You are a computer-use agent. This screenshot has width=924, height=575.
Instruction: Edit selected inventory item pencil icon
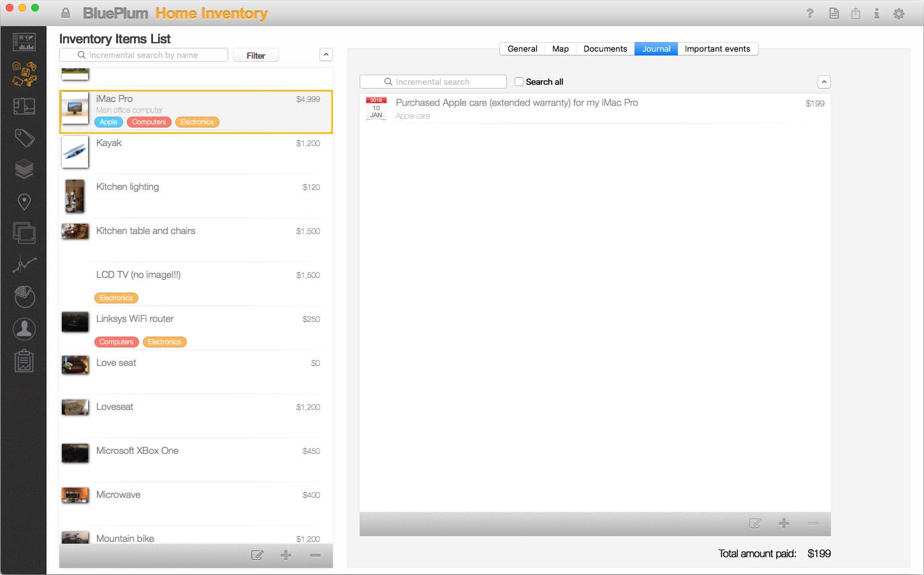pyautogui.click(x=257, y=555)
